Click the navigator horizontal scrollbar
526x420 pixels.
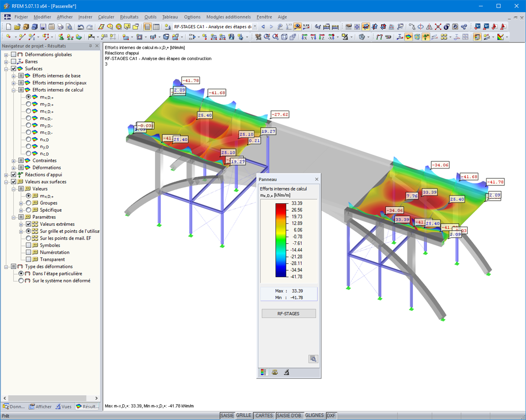pyautogui.click(x=50, y=398)
